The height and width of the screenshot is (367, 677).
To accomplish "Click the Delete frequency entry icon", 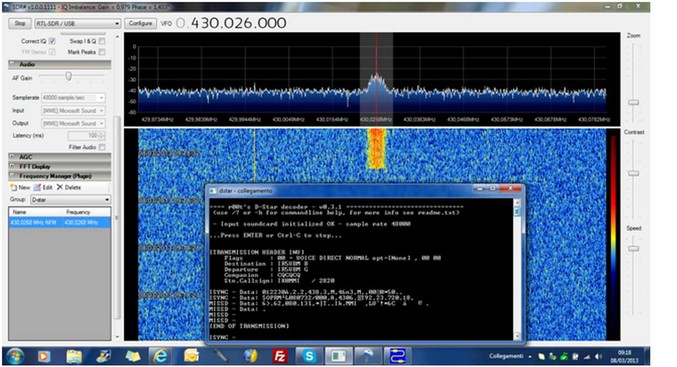I will pos(60,187).
